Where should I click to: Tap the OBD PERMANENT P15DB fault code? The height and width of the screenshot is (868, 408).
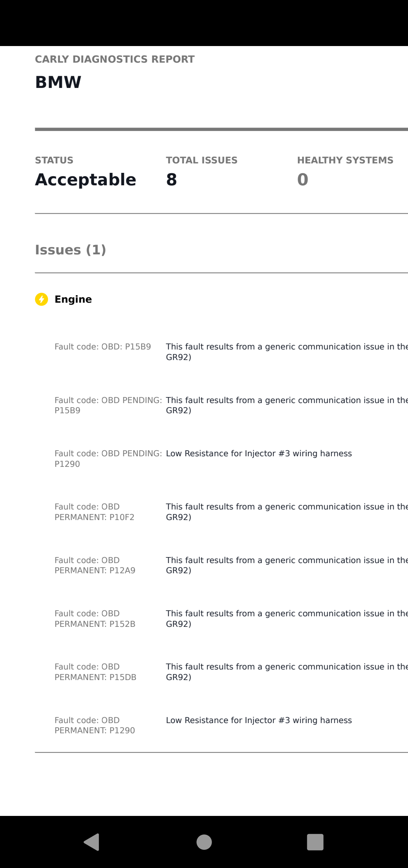pos(95,672)
